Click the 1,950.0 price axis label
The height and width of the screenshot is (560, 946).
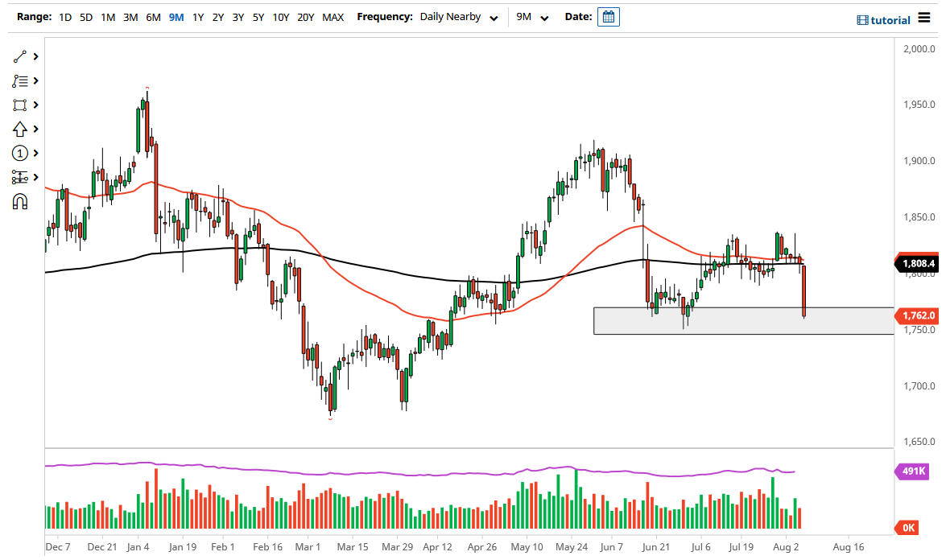click(919, 105)
